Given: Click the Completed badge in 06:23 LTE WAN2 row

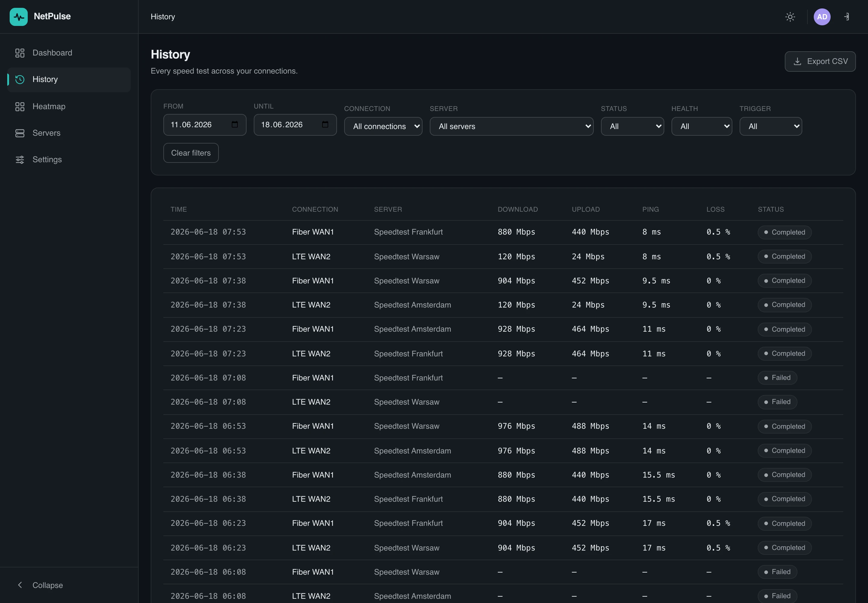Looking at the screenshot, I should click(785, 548).
